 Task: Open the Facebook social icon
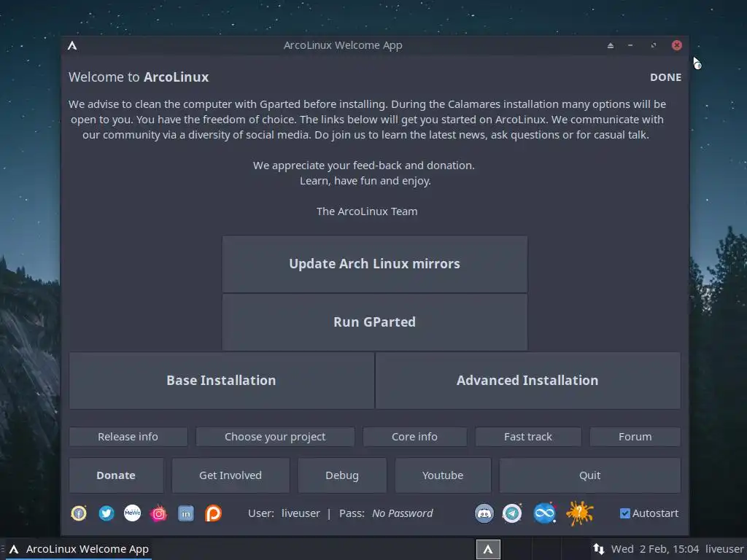(x=79, y=513)
